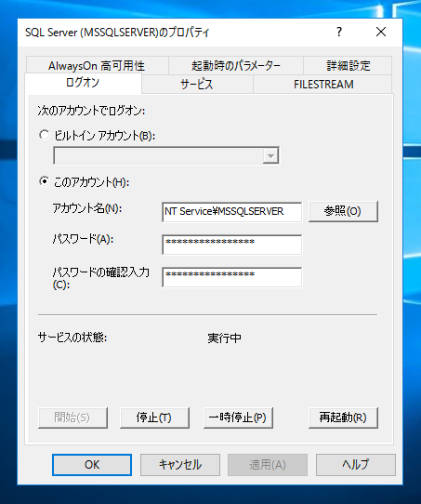This screenshot has height=504, width=421.
Task: Open the 詳細設定 tab
Action: tap(348, 66)
